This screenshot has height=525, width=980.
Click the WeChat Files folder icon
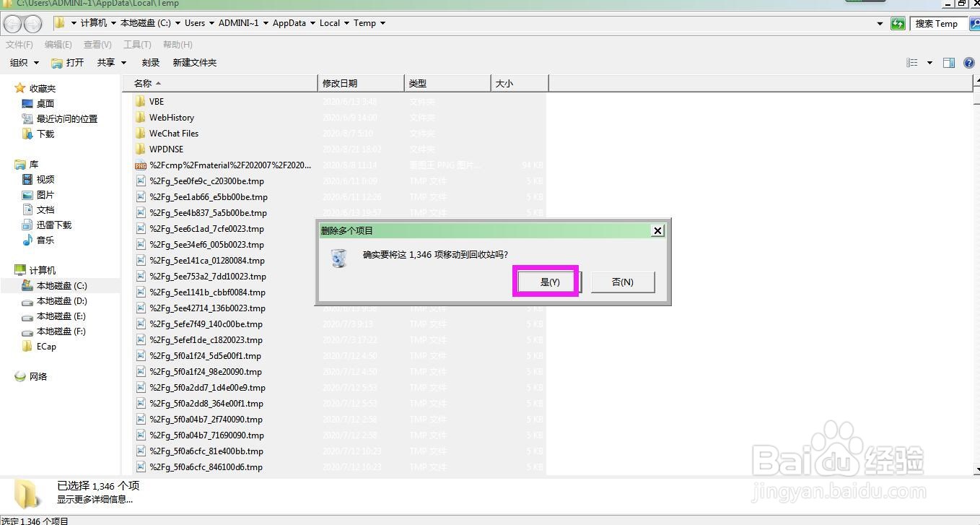141,133
